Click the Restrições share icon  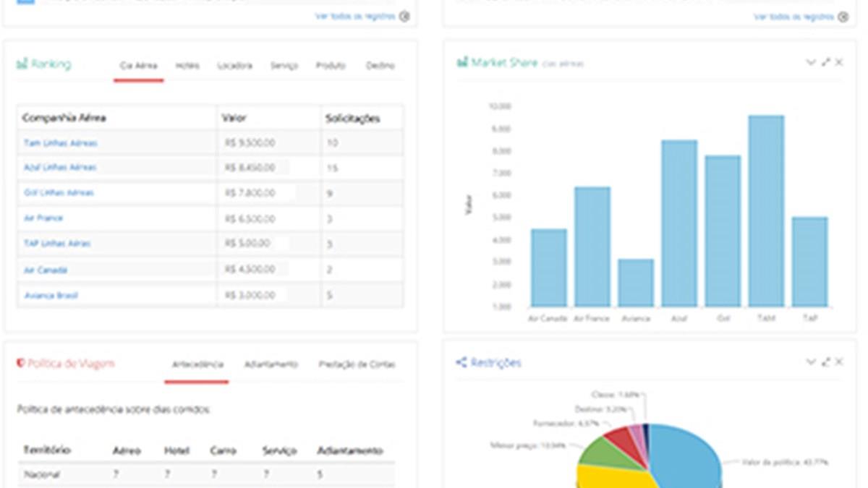(x=461, y=362)
